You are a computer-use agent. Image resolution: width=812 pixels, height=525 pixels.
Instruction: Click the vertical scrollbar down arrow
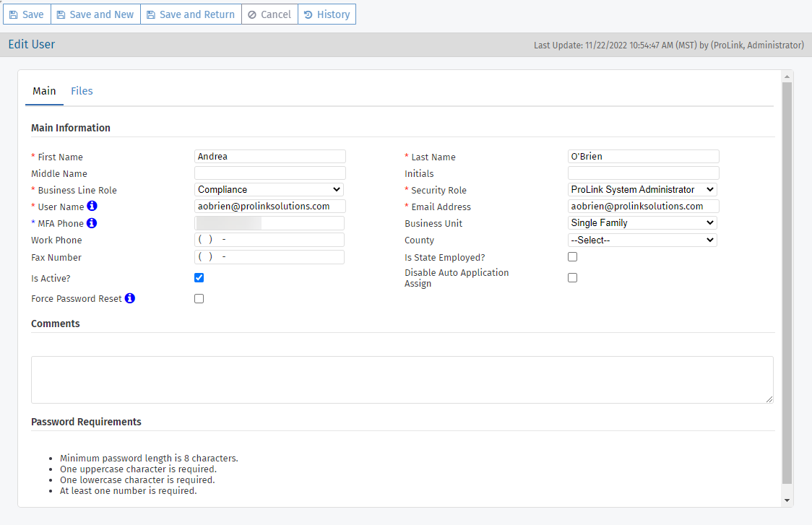click(x=787, y=500)
